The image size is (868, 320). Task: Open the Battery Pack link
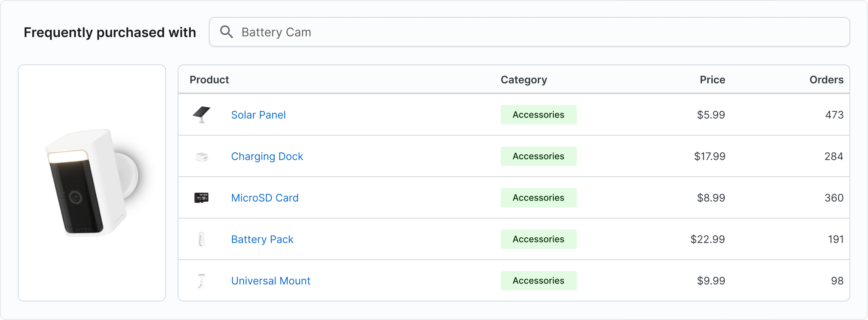pyautogui.click(x=262, y=239)
